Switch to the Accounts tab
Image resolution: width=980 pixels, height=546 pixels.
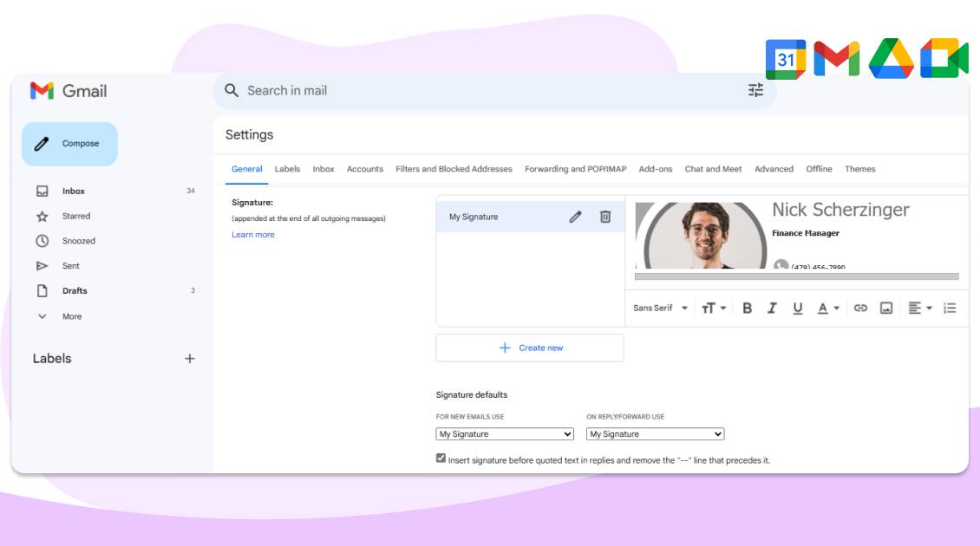pos(365,169)
